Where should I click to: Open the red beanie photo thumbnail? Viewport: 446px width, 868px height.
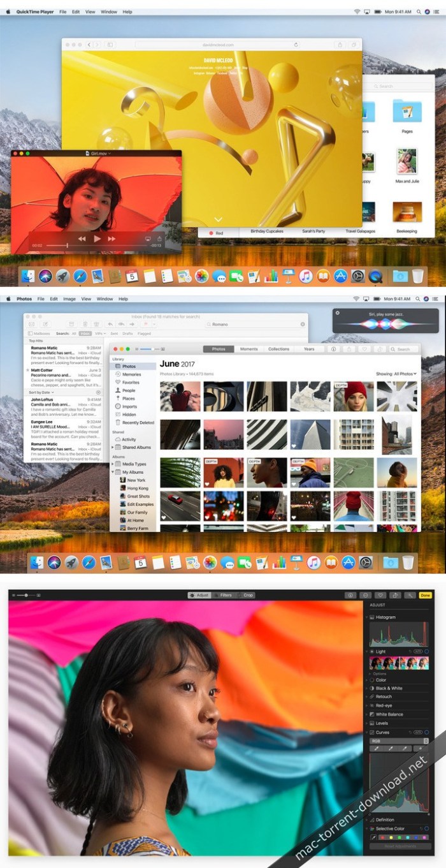click(353, 396)
